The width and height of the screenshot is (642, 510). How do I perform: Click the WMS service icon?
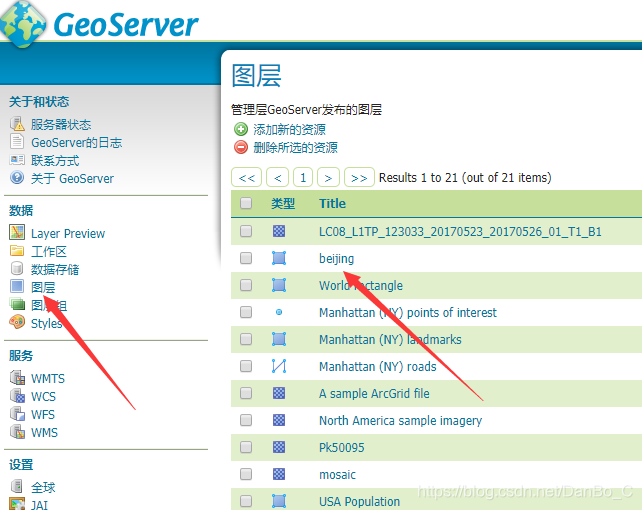point(17,431)
